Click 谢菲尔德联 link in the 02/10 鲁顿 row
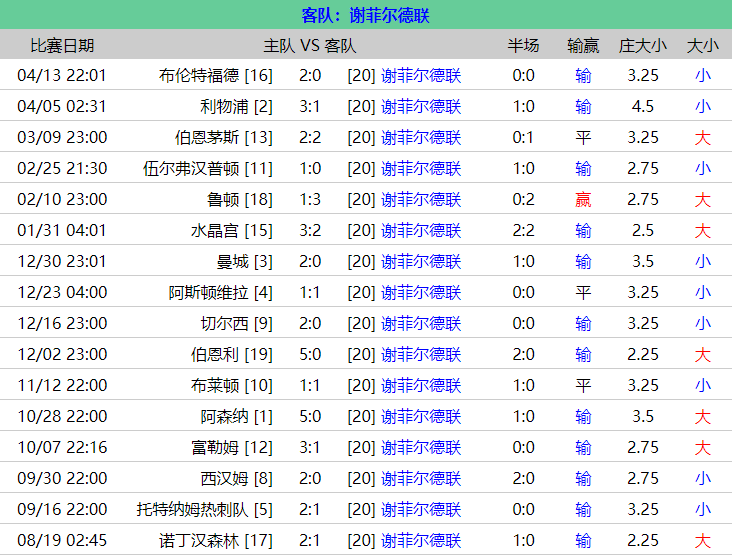Image resolution: width=732 pixels, height=555 pixels. (x=421, y=199)
